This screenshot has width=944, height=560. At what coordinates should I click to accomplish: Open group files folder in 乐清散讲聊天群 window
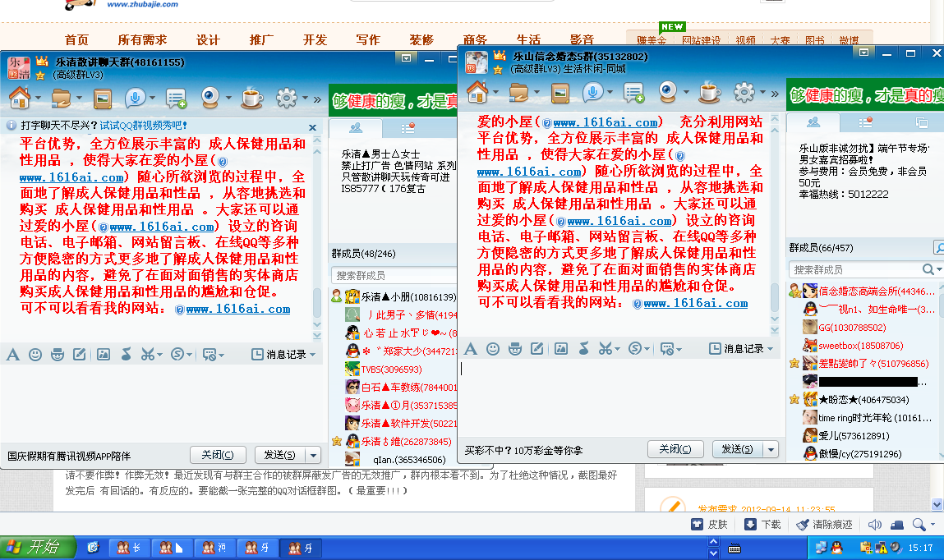(x=62, y=98)
